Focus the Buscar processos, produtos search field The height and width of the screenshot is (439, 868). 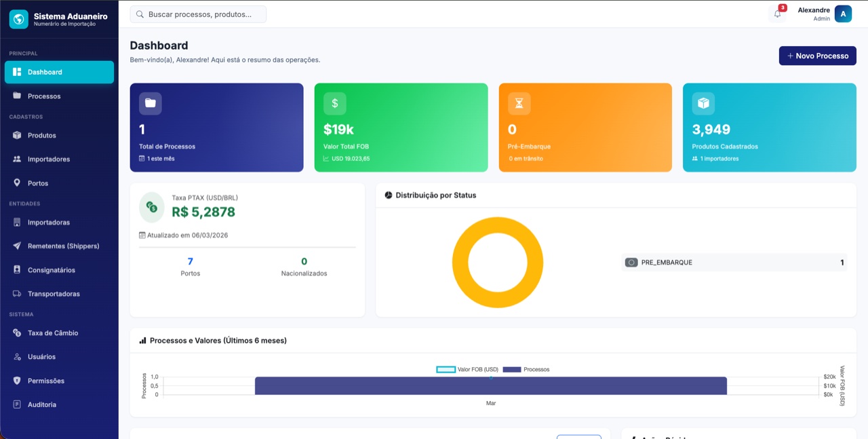[198, 14]
